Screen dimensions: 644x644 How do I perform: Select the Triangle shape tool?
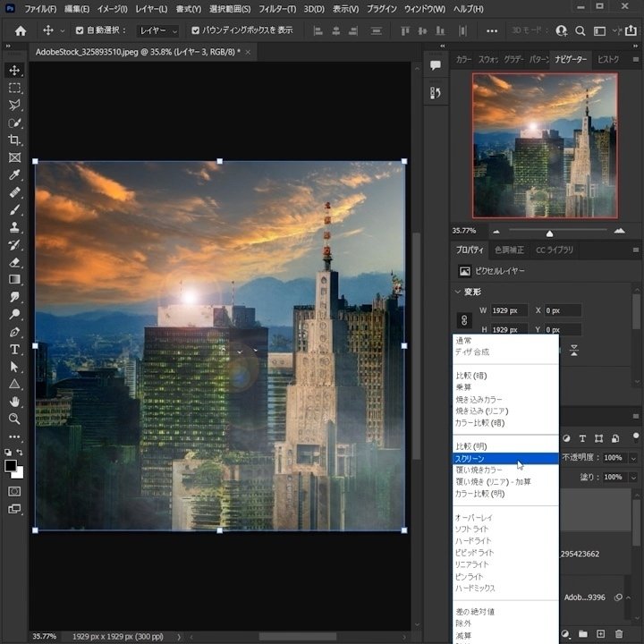pos(14,384)
